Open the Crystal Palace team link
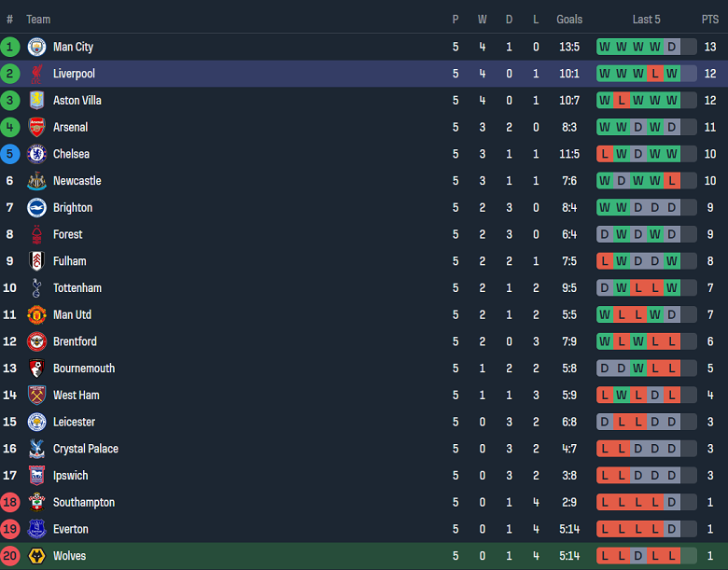 click(x=86, y=449)
